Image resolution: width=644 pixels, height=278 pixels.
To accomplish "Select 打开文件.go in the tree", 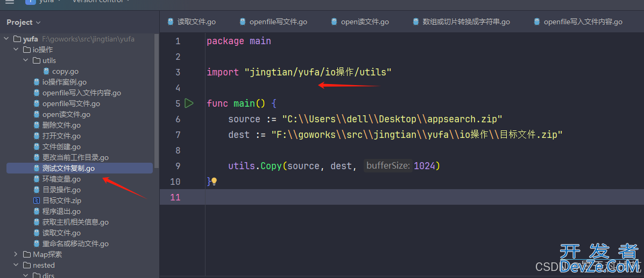I will pos(62,136).
